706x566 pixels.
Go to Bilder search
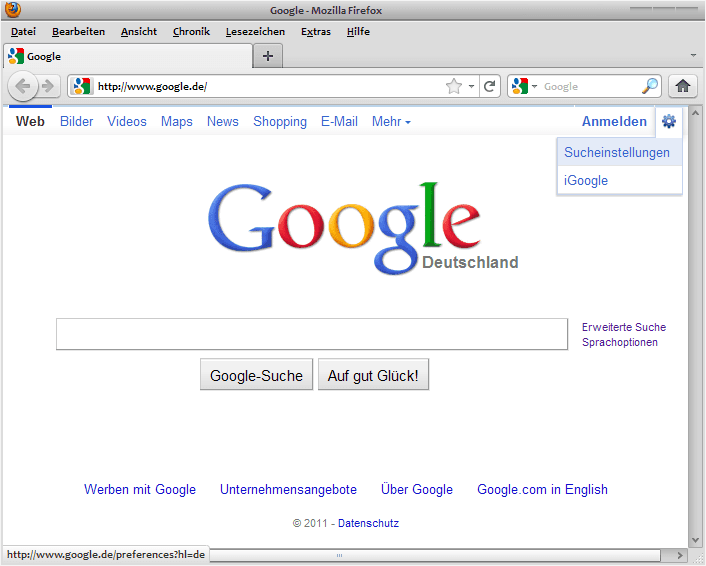tap(77, 121)
